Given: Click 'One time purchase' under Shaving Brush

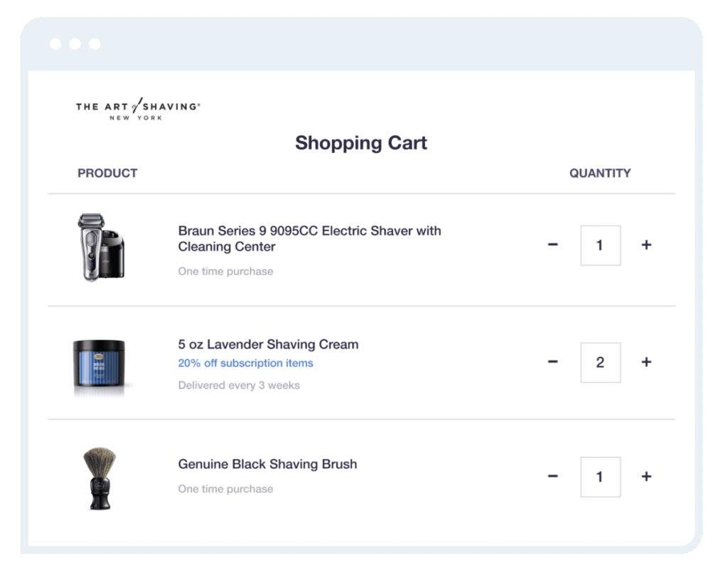Looking at the screenshot, I should tap(225, 489).
